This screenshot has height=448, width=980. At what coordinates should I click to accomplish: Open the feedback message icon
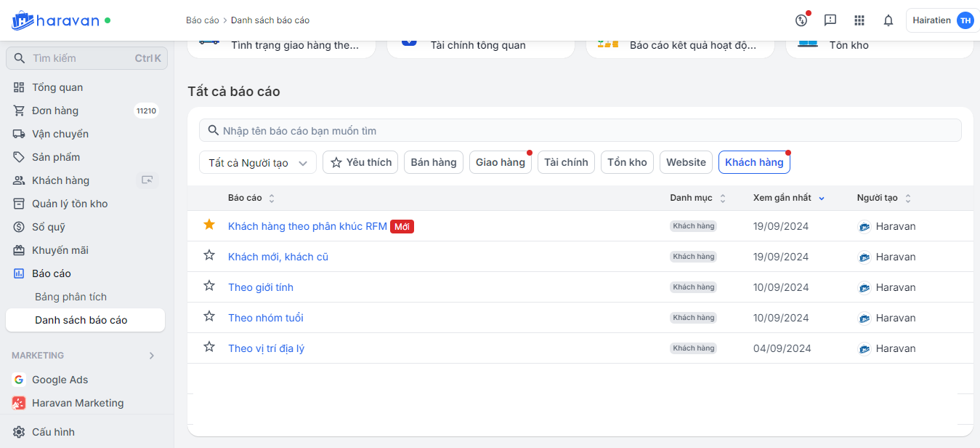click(x=830, y=20)
